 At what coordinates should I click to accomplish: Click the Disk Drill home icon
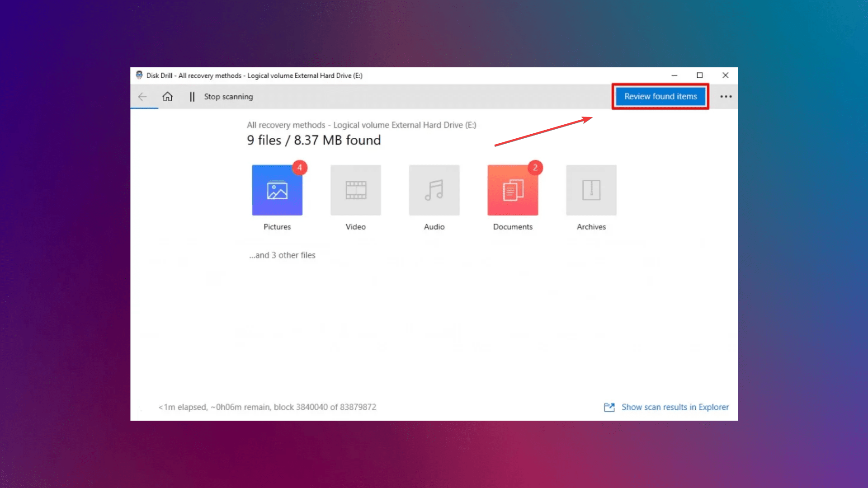168,96
